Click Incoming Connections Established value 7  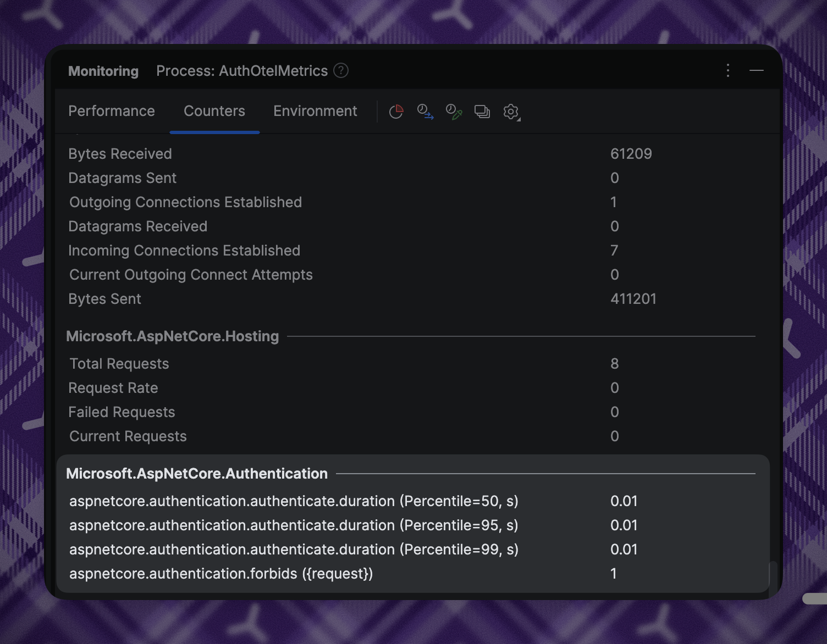click(615, 251)
